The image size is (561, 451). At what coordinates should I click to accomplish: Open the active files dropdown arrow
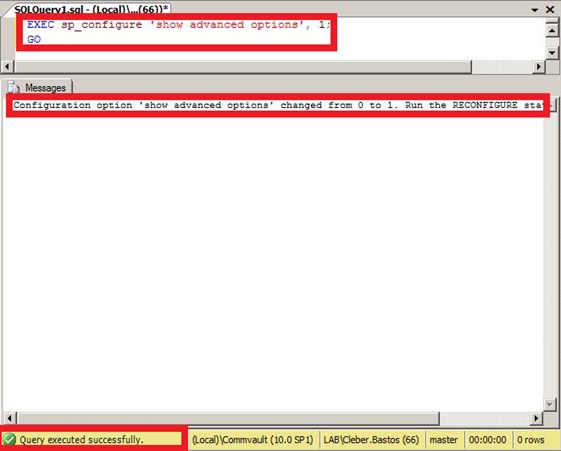pyautogui.click(x=535, y=10)
